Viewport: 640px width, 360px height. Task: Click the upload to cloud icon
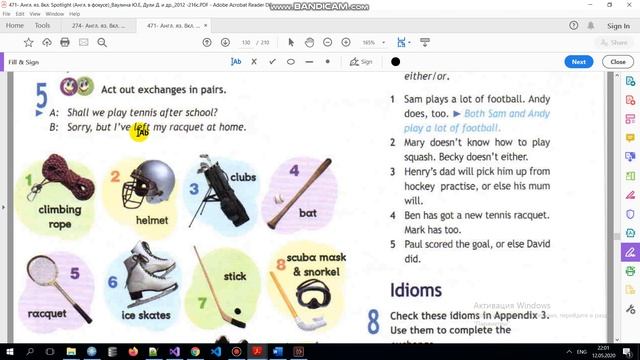click(x=47, y=42)
